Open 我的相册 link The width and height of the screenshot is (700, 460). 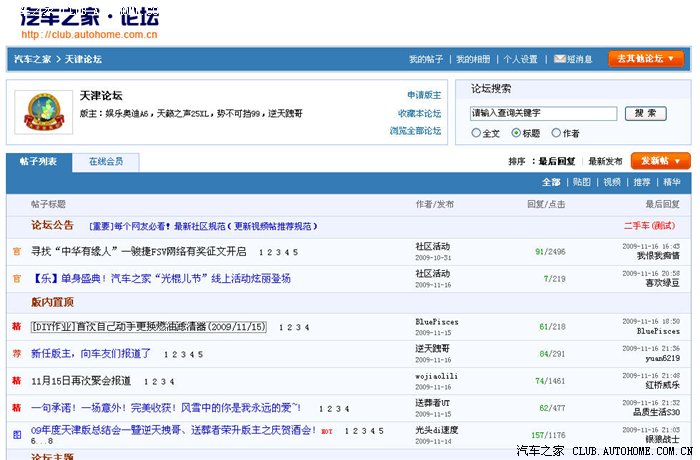(473, 59)
